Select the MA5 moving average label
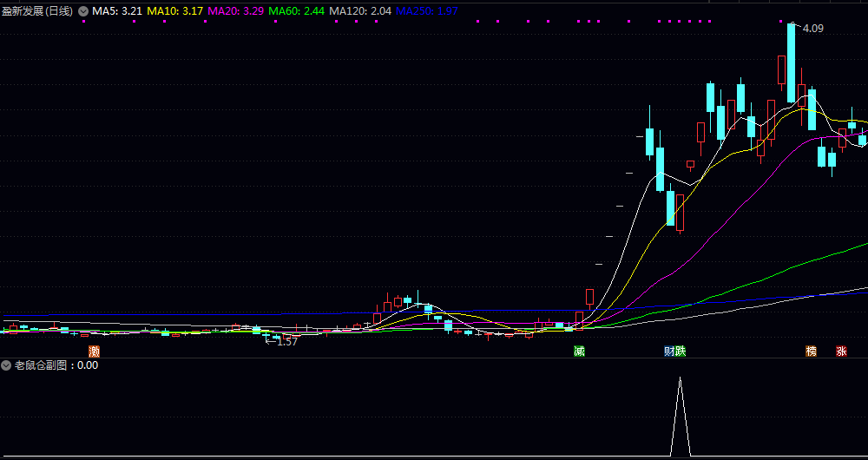Image resolution: width=868 pixels, height=460 pixels. click(117, 11)
